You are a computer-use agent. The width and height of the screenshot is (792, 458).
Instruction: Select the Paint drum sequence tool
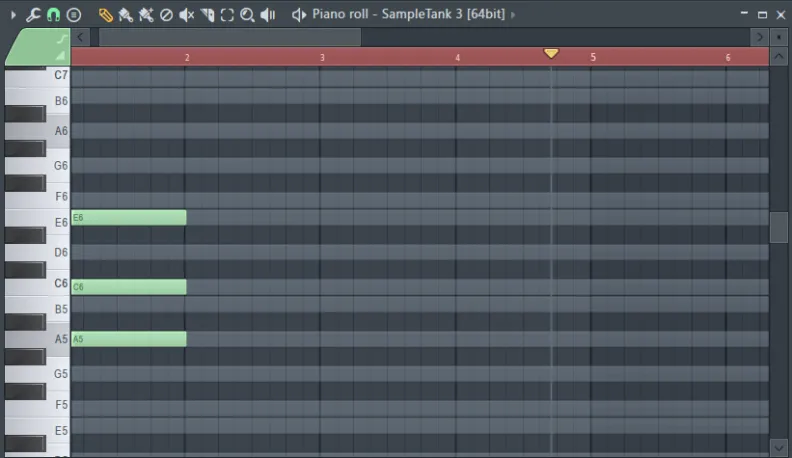[x=146, y=15]
